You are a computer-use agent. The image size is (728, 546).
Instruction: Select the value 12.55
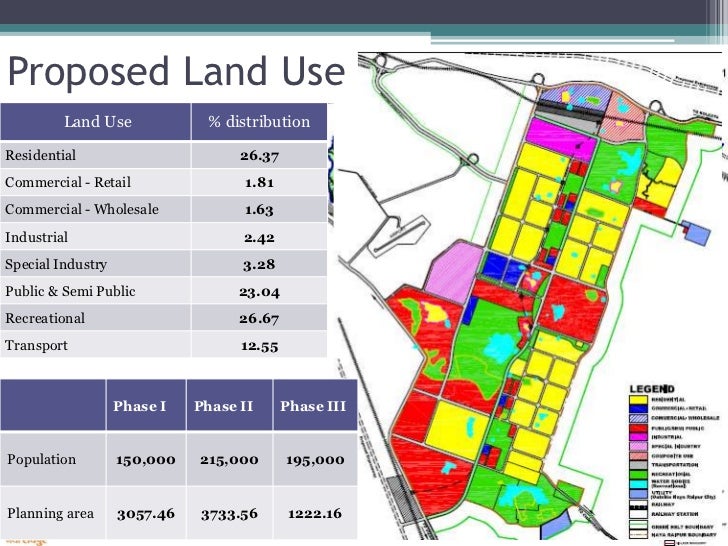click(259, 346)
